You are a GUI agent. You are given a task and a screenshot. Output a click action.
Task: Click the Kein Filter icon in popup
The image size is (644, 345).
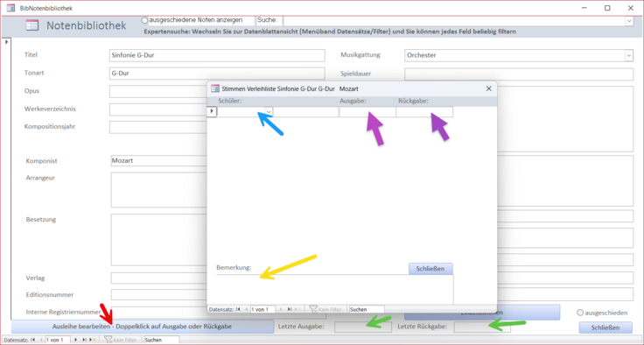(313, 309)
